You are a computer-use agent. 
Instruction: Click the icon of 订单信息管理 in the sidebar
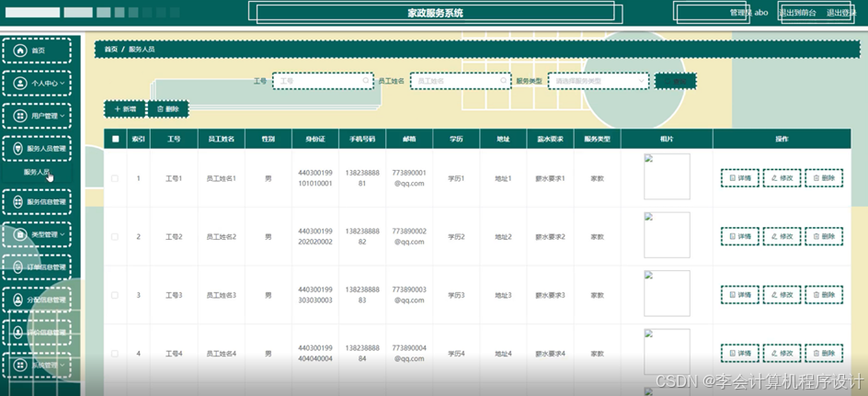click(x=17, y=267)
